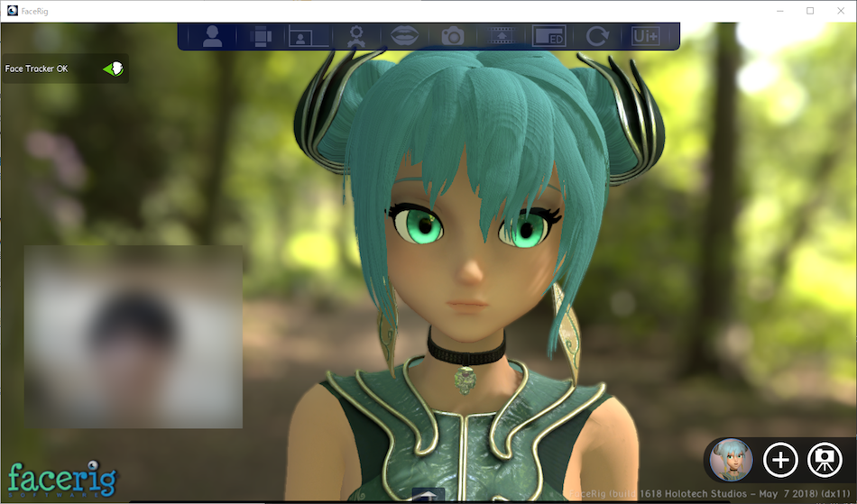857x504 pixels.
Task: Maximize the FaceRig window
Action: coord(810,10)
